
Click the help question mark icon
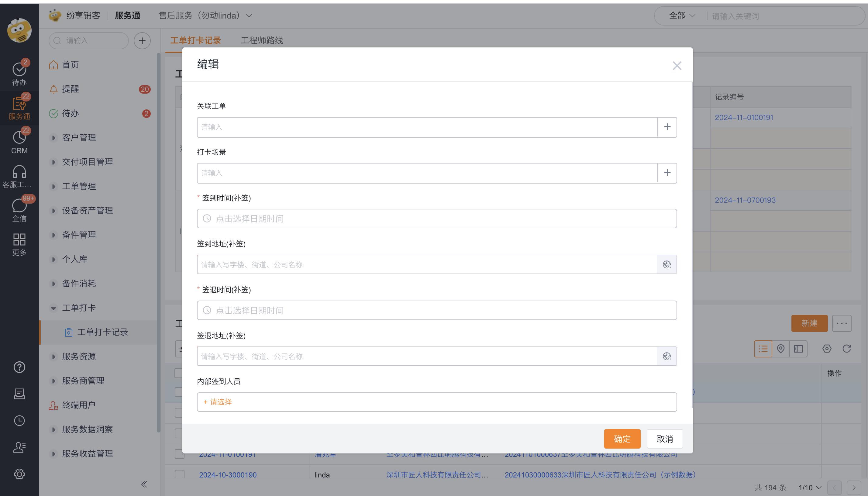click(19, 367)
